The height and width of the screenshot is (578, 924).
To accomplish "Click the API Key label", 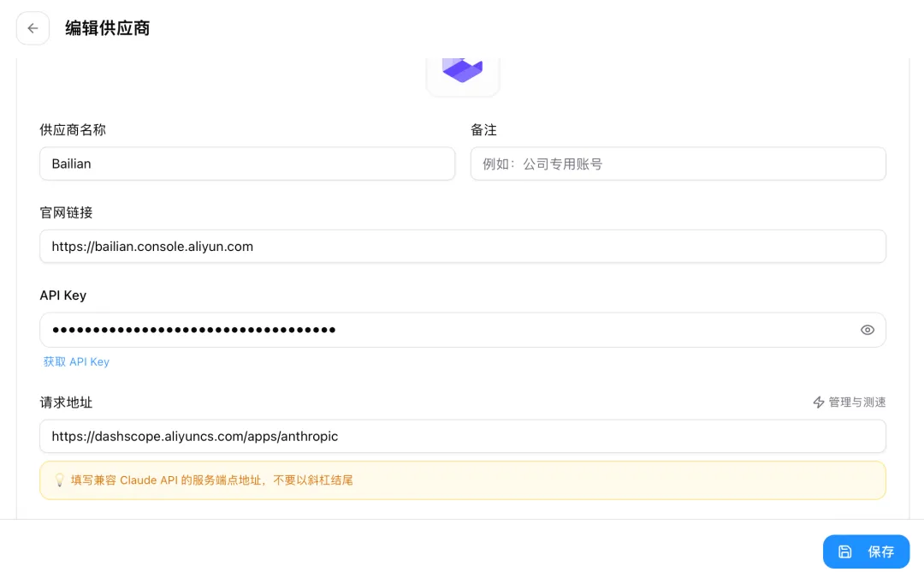I will tap(63, 295).
